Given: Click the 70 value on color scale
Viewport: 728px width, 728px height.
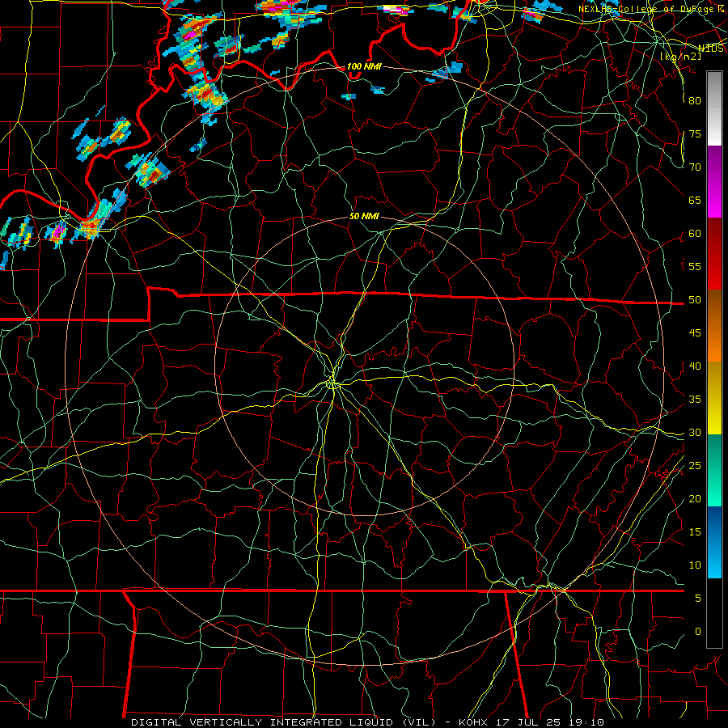Looking at the screenshot, I should (695, 167).
